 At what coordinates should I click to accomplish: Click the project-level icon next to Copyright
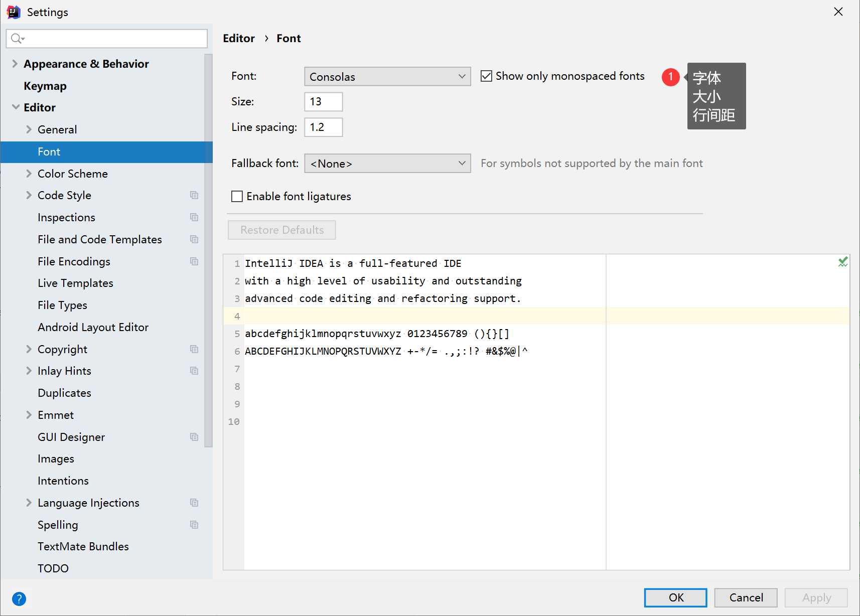click(x=194, y=349)
